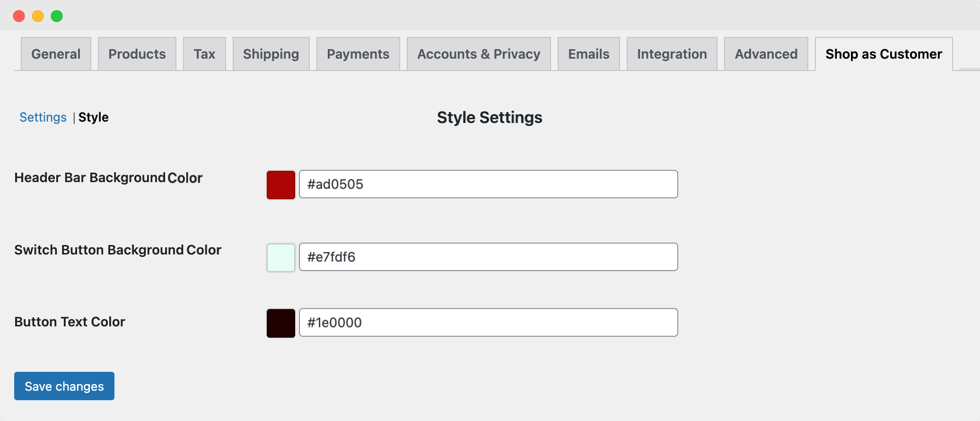This screenshot has width=980, height=421.
Task: Click the macOS green zoom button
Action: pyautogui.click(x=57, y=16)
